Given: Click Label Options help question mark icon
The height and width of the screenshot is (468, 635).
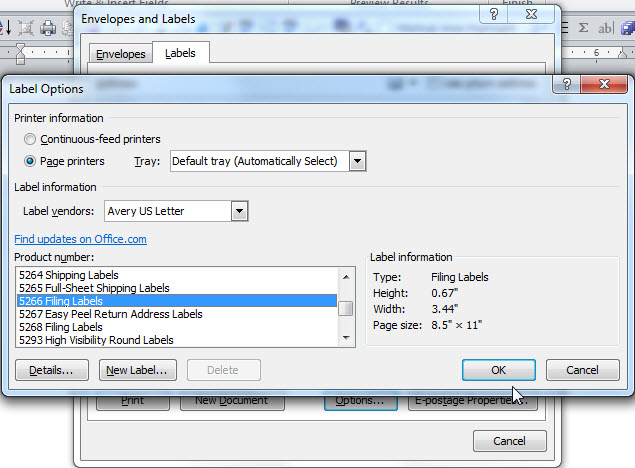Looking at the screenshot, I should 567,84.
